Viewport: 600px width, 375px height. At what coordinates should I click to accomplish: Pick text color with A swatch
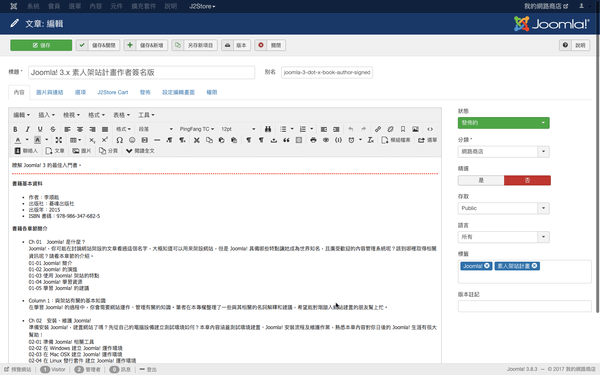coord(18,140)
